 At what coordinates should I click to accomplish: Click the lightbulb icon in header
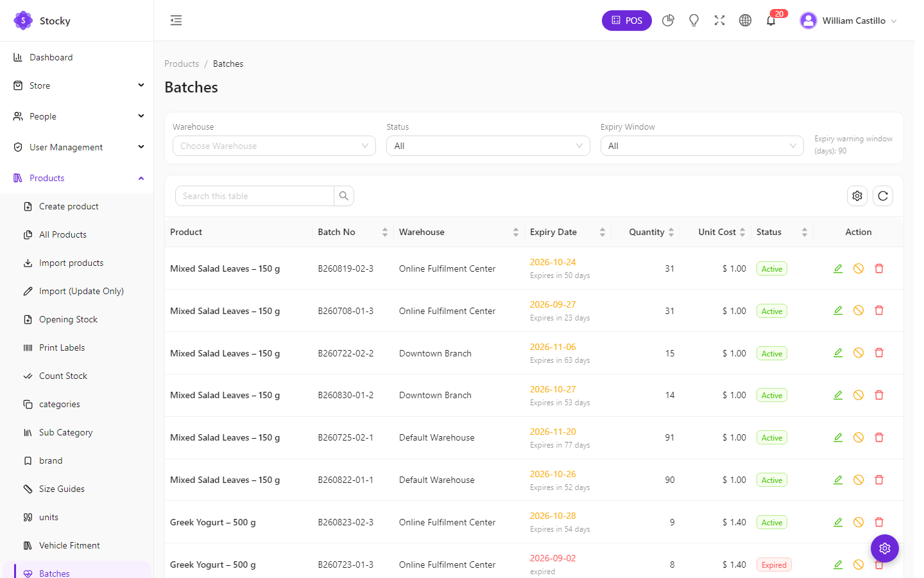[694, 21]
